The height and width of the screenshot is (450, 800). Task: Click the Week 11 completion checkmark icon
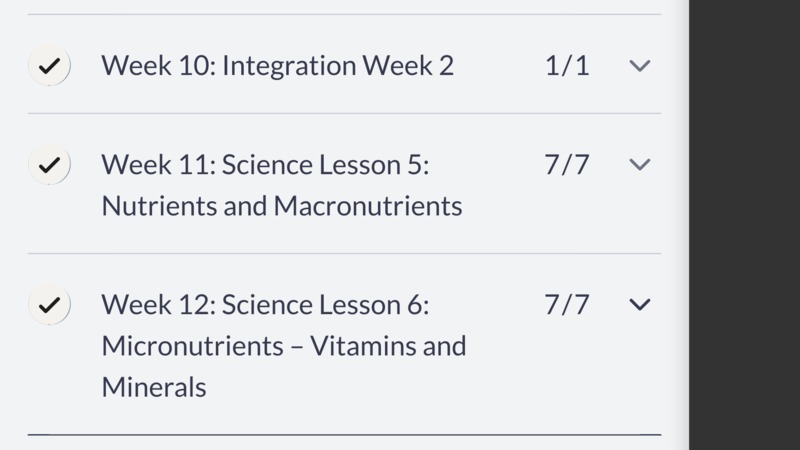(x=49, y=164)
